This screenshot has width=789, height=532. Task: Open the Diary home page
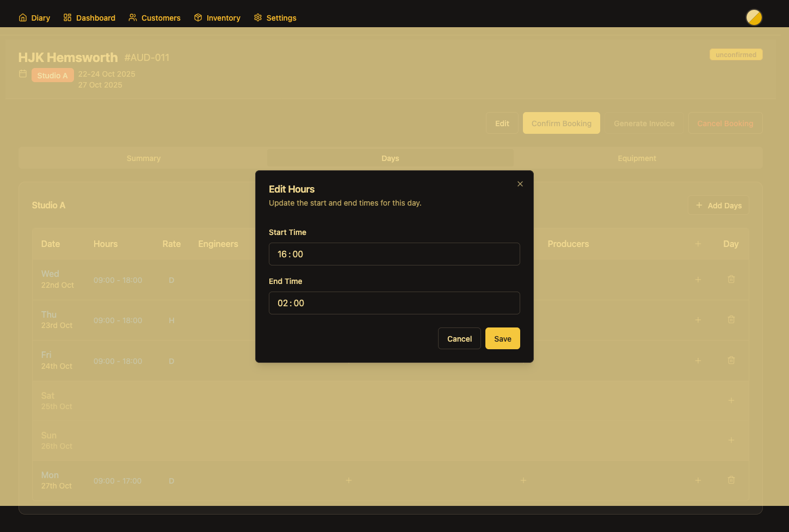point(34,18)
